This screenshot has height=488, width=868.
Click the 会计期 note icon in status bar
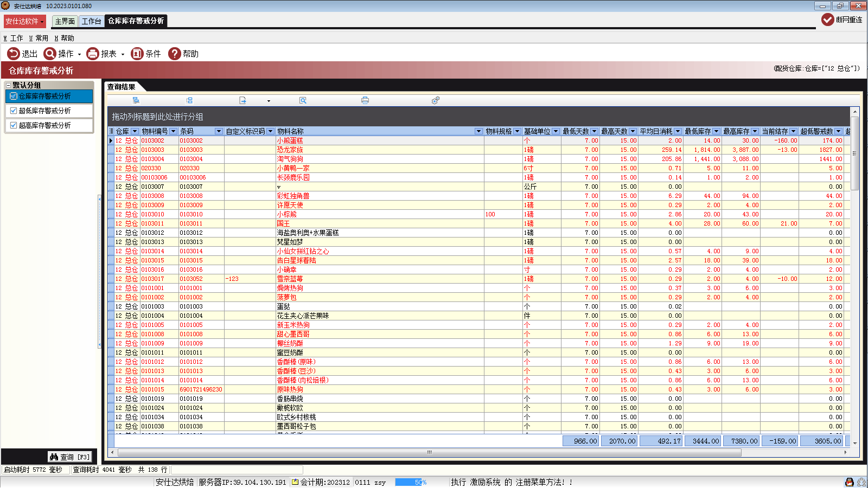click(295, 482)
